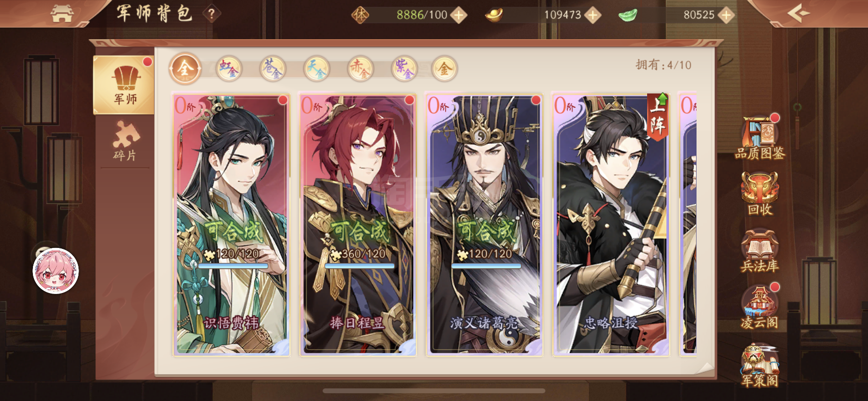868x401 pixels.
Task: Select the 全 all-quality filter
Action: point(185,68)
